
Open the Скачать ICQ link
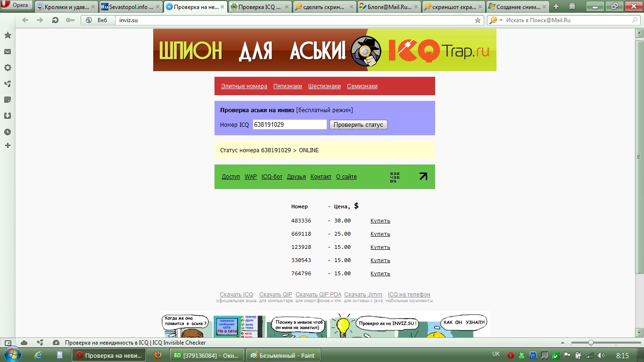(x=236, y=295)
